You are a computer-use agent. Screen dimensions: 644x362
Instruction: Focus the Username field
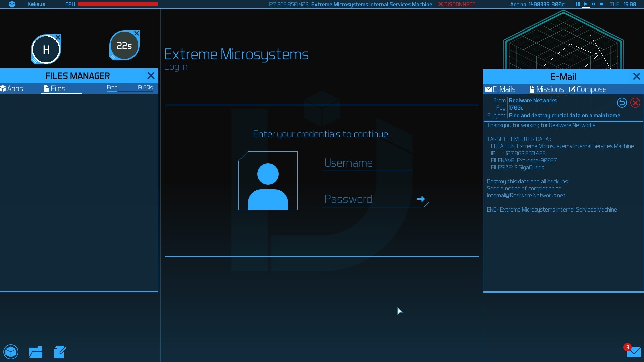(367, 163)
